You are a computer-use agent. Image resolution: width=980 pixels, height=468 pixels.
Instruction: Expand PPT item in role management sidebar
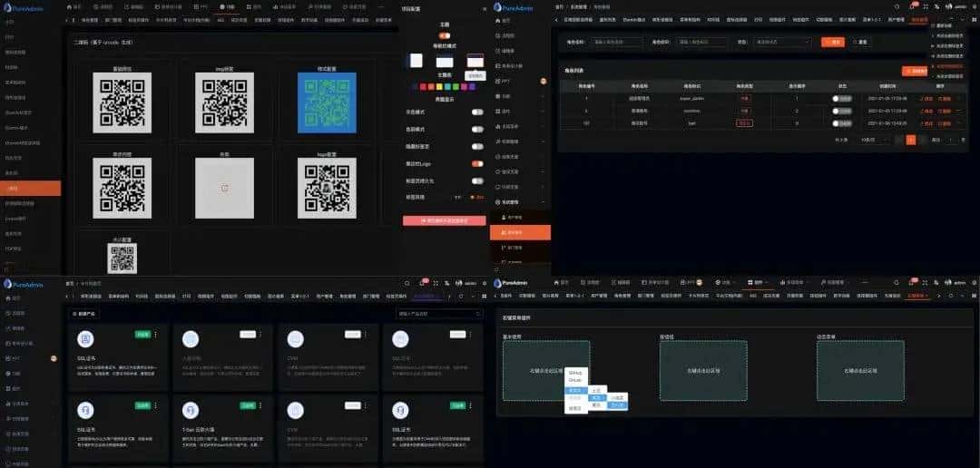[x=520, y=82]
